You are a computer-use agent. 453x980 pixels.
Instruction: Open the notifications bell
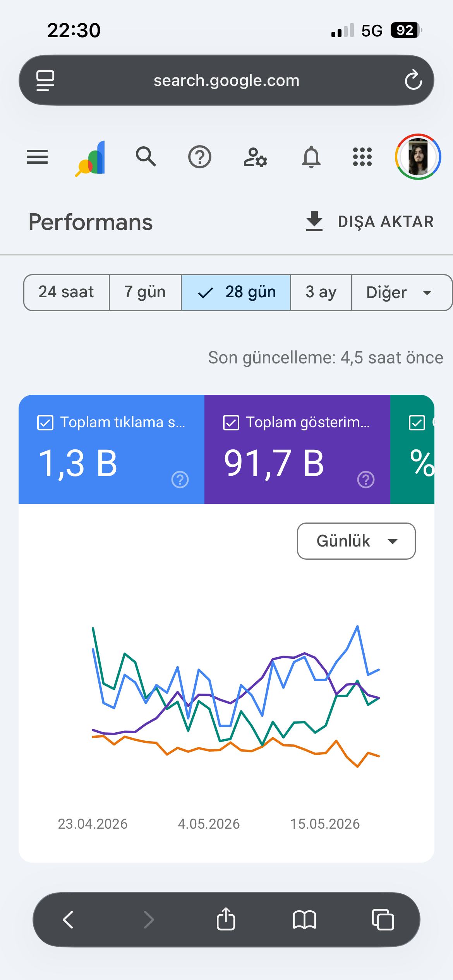[311, 157]
